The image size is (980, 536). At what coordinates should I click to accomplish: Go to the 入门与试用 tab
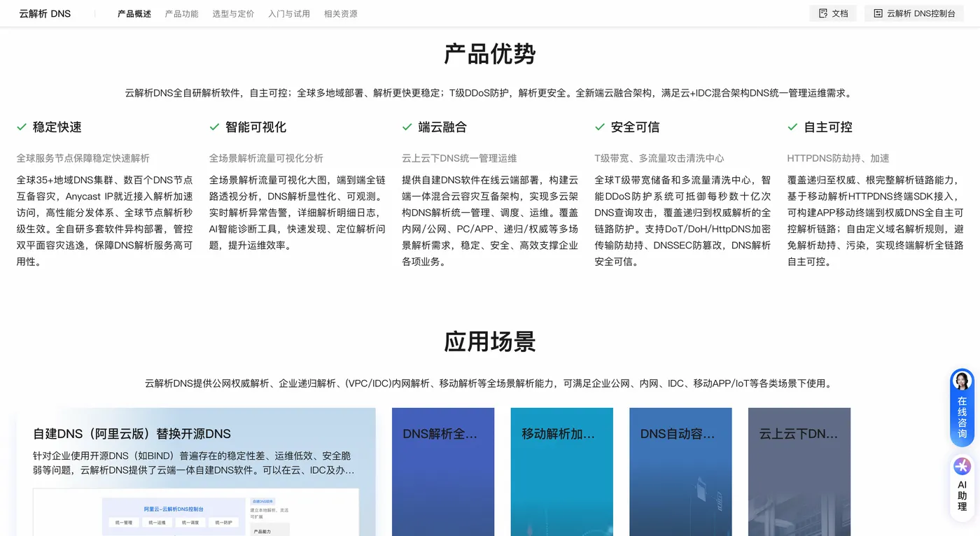(x=289, y=13)
